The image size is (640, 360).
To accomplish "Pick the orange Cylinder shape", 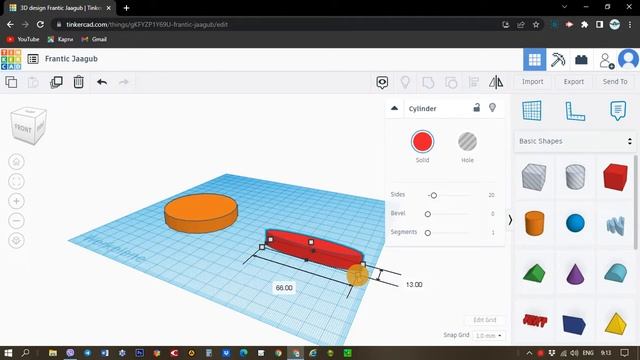I will 534,223.
